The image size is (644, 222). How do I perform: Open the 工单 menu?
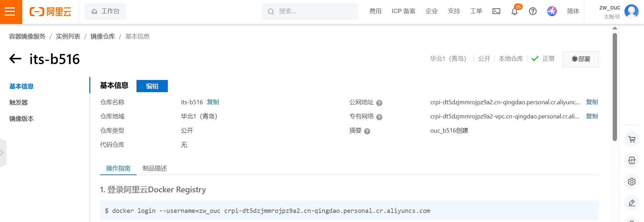[476, 11]
